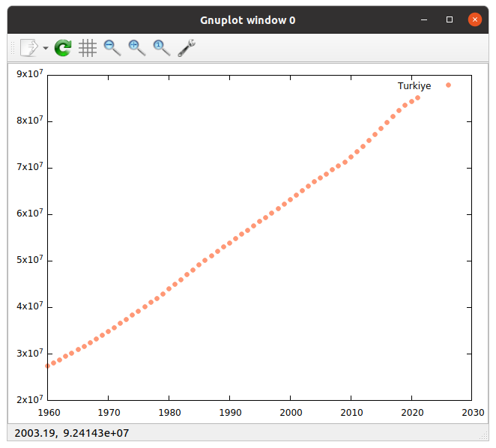Select the last data point of the curve

(418, 97)
